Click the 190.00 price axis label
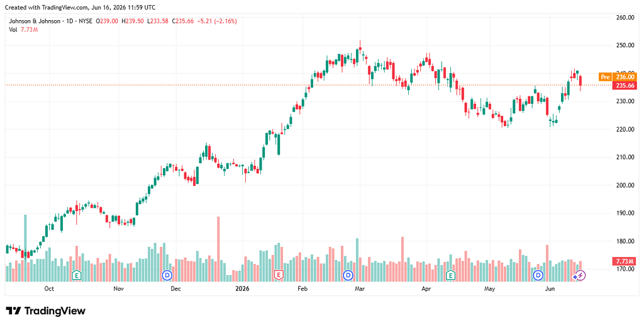This screenshot has width=644, height=325. click(x=626, y=213)
